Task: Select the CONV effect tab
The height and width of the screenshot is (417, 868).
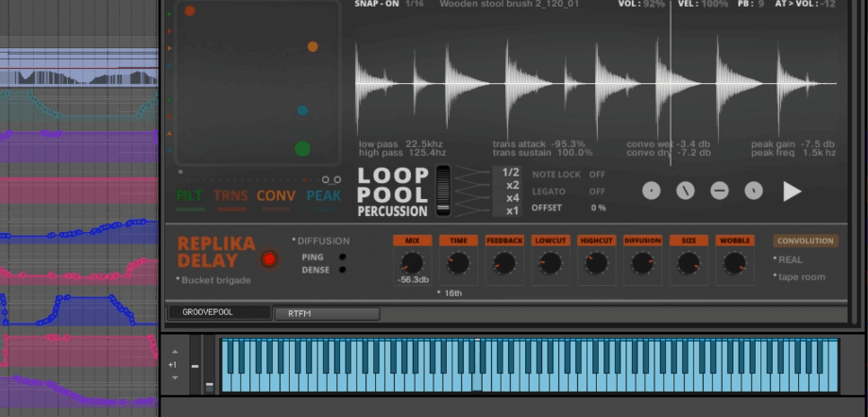Action: (x=276, y=196)
